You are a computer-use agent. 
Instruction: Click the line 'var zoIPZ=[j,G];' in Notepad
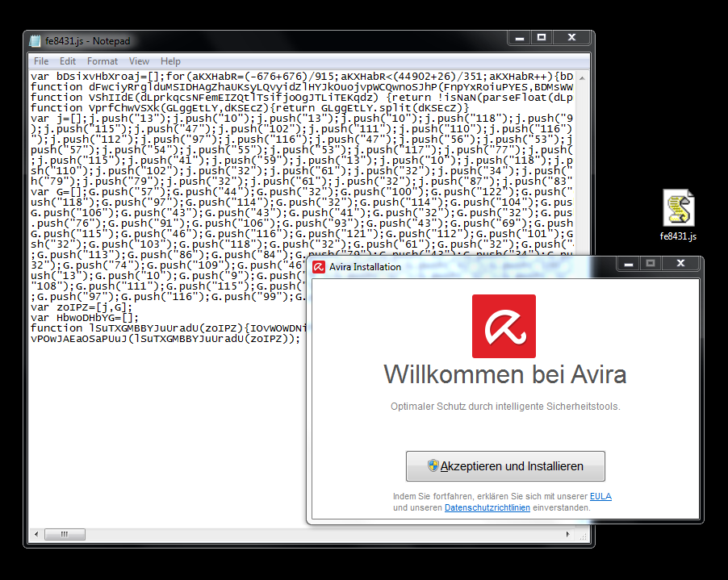pos(82,307)
